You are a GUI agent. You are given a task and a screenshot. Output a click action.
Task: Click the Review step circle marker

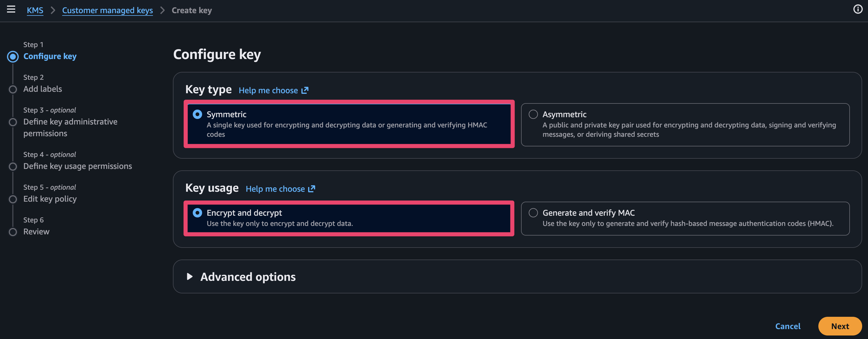pyautogui.click(x=13, y=232)
